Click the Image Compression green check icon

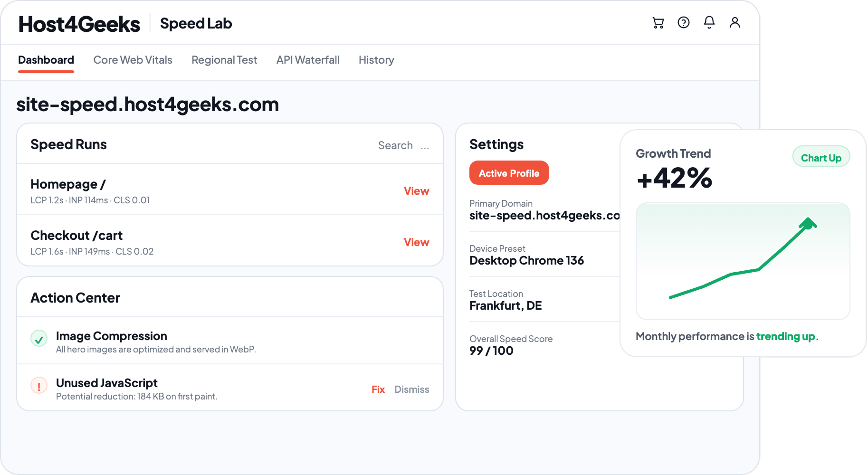39,339
